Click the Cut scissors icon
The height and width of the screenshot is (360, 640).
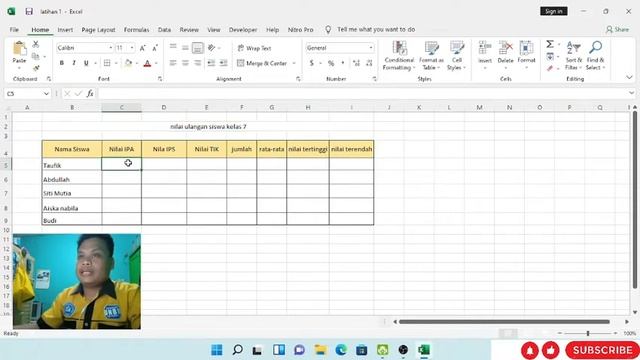[36, 44]
